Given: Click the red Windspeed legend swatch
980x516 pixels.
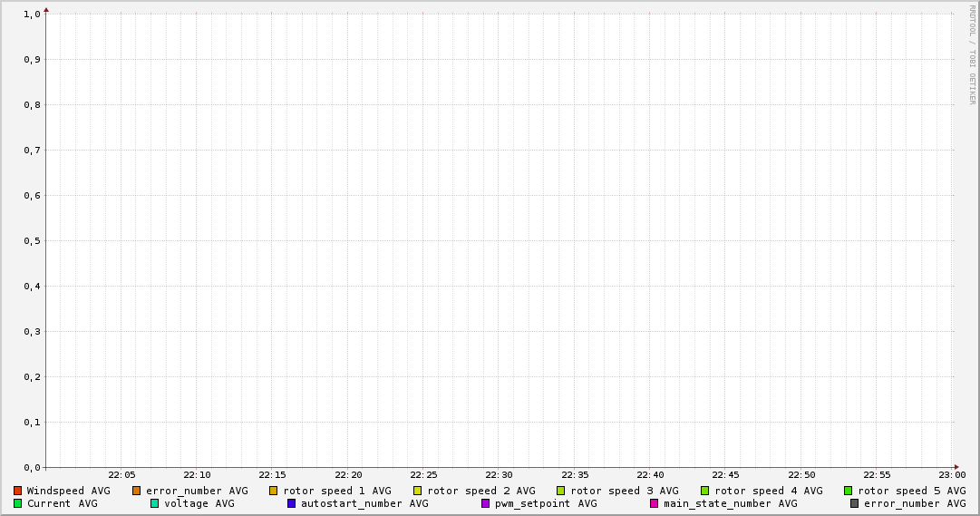Looking at the screenshot, I should pos(17,491).
